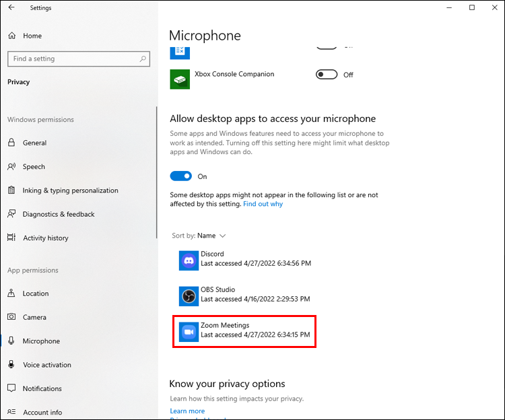Select the Location icon
505x420 pixels.
click(11, 293)
